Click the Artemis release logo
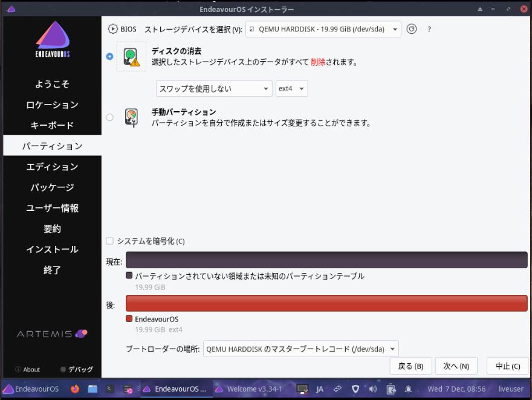The height and width of the screenshot is (400, 532). [52, 334]
